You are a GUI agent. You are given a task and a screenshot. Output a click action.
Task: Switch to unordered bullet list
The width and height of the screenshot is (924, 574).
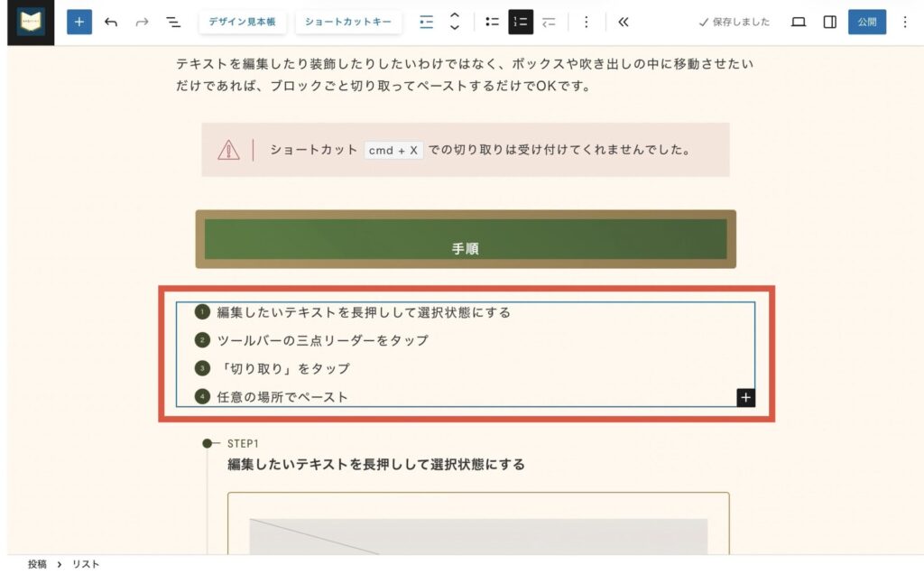[x=492, y=23]
